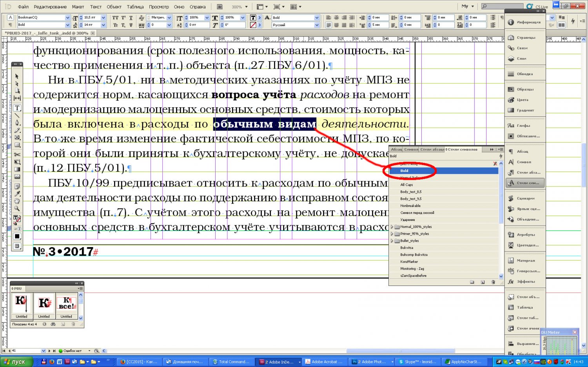Open the Гиперссылки panel
The height and width of the screenshot is (367, 588).
pos(525,271)
